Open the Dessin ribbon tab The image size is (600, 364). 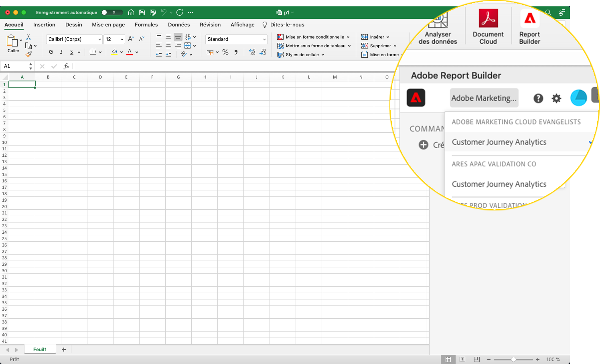coord(74,24)
